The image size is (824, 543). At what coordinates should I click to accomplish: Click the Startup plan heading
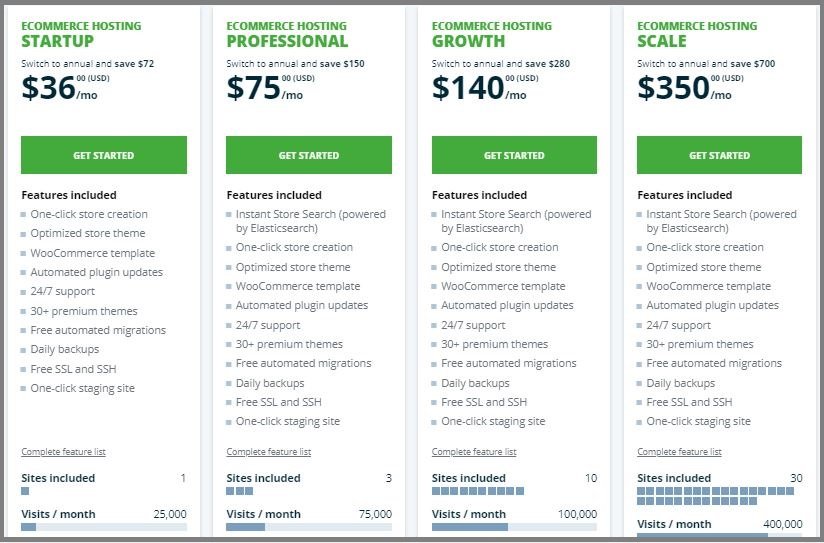point(57,41)
